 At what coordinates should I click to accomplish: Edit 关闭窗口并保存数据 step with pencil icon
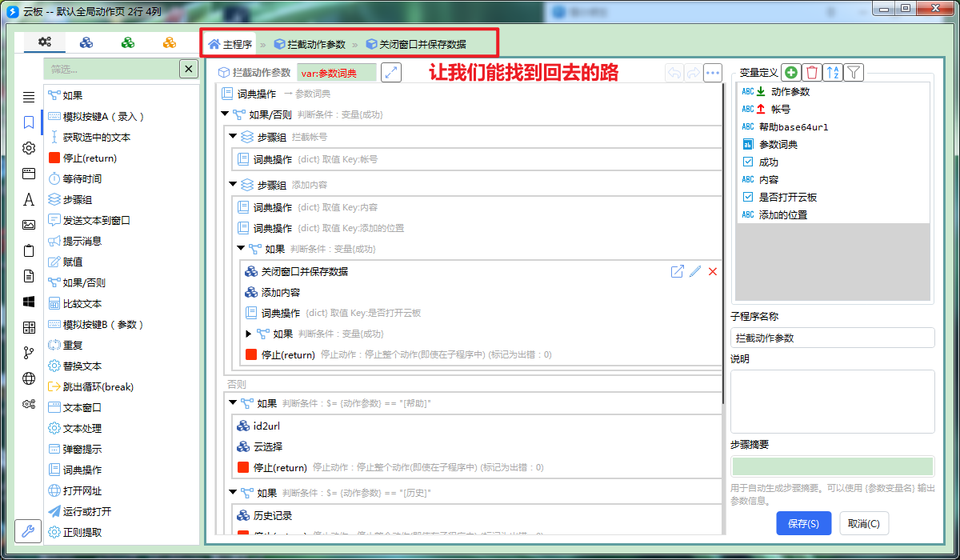[x=695, y=272]
